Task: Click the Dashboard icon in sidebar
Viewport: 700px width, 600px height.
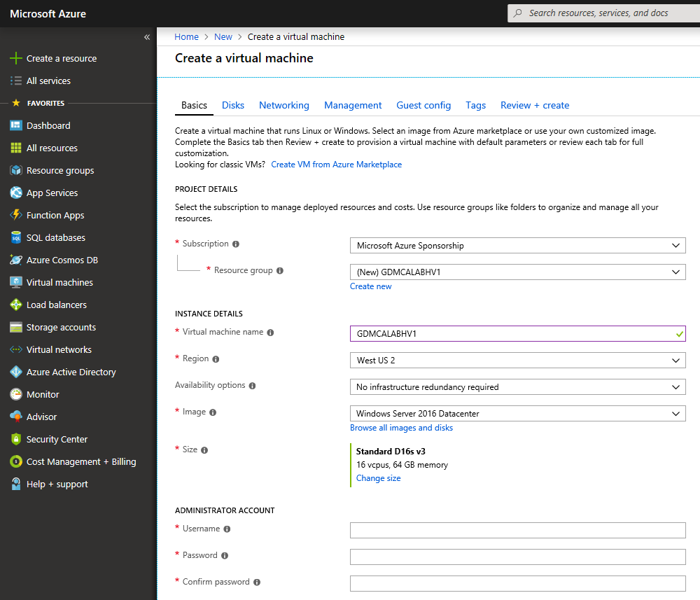Action: click(x=15, y=125)
